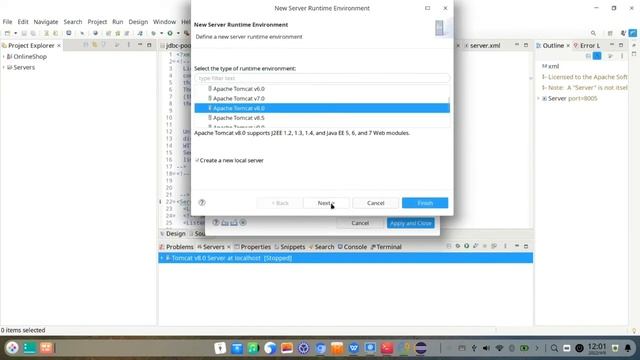Open the Project menu

click(97, 22)
